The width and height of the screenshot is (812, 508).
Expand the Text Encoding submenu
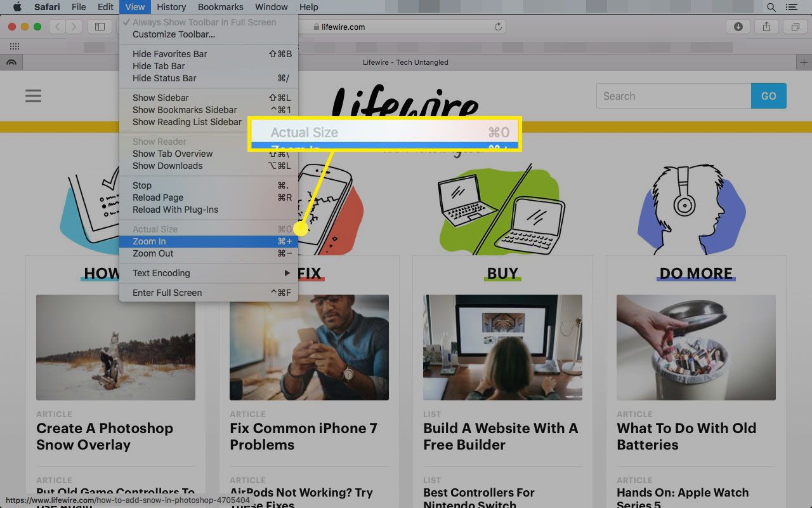[209, 273]
